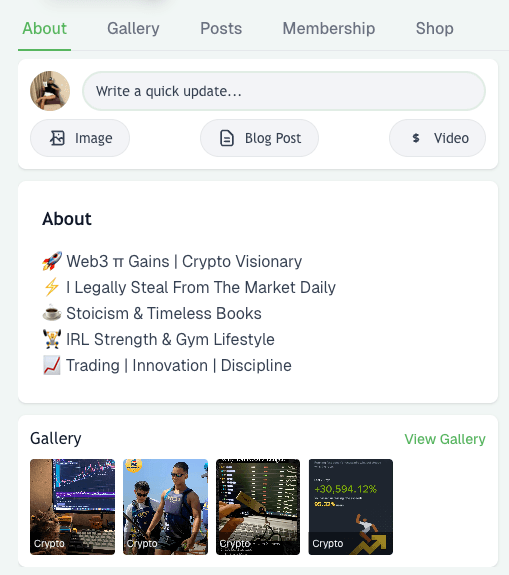The width and height of the screenshot is (509, 575).
Task: Click the profile avatar picture
Action: pos(50,91)
